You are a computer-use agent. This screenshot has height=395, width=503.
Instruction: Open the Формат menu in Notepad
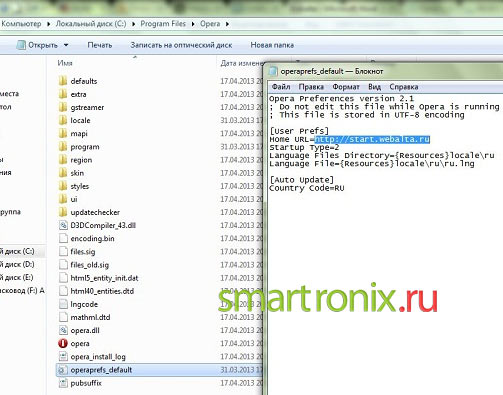346,87
